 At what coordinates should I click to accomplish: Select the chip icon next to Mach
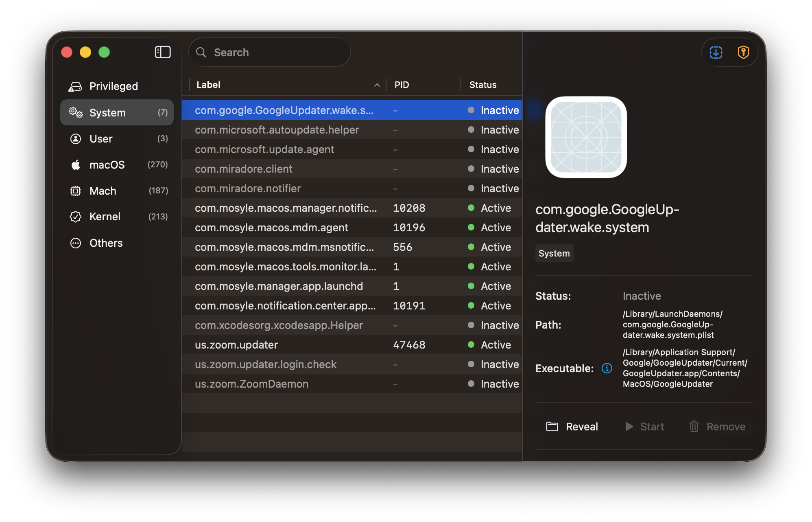75,191
